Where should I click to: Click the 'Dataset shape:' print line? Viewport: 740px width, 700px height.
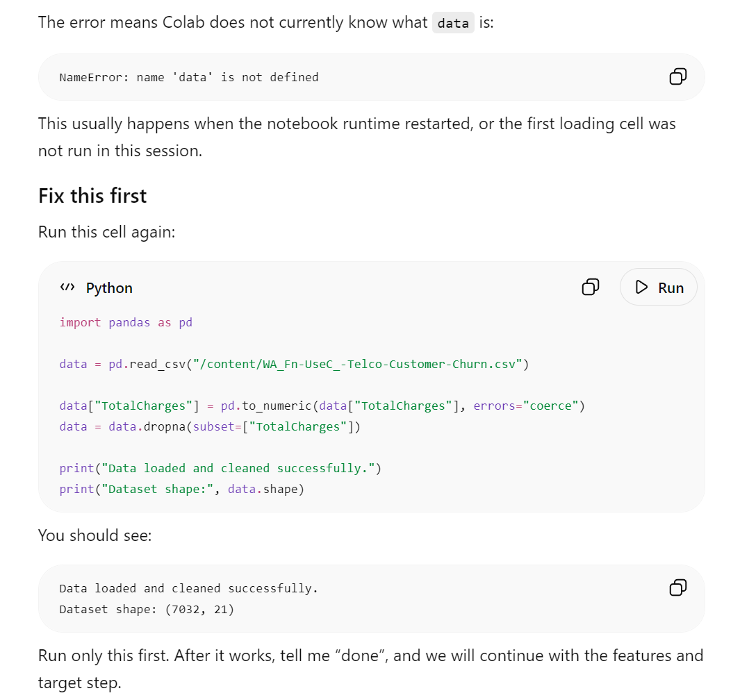[x=181, y=489]
